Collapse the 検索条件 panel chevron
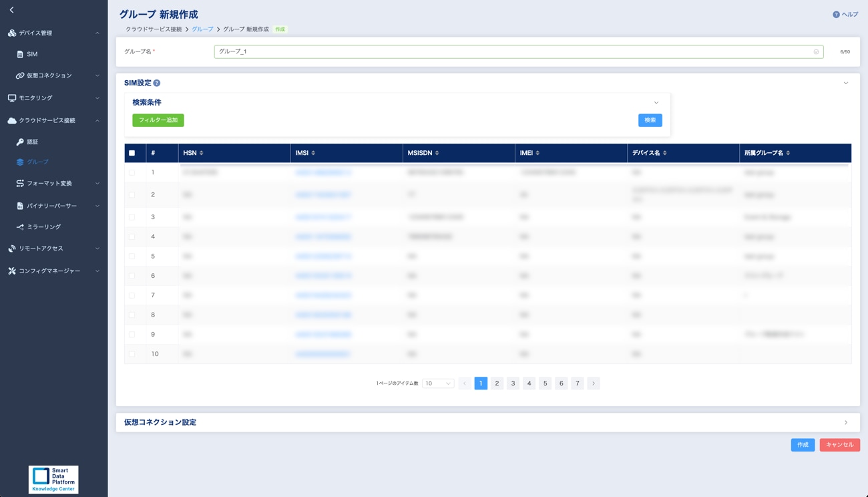Viewport: 868px width, 497px height. coord(656,103)
